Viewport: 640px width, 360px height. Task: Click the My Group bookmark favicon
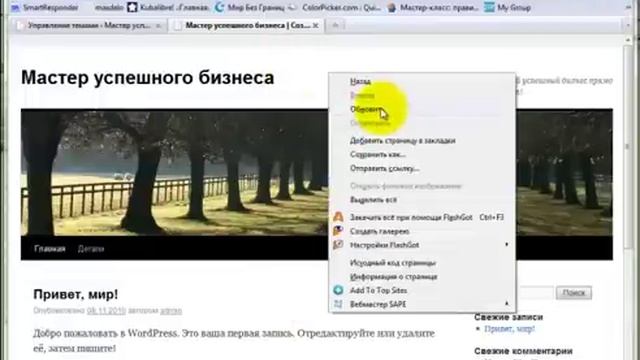(489, 7)
